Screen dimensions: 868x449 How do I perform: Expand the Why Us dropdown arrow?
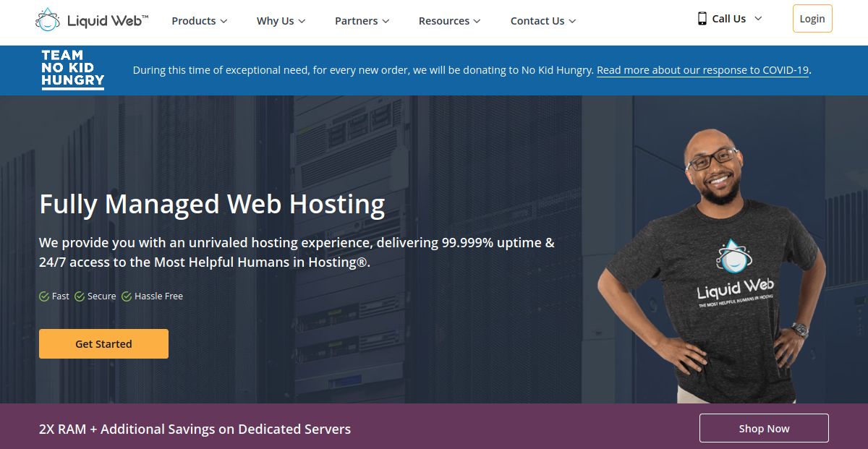point(302,22)
